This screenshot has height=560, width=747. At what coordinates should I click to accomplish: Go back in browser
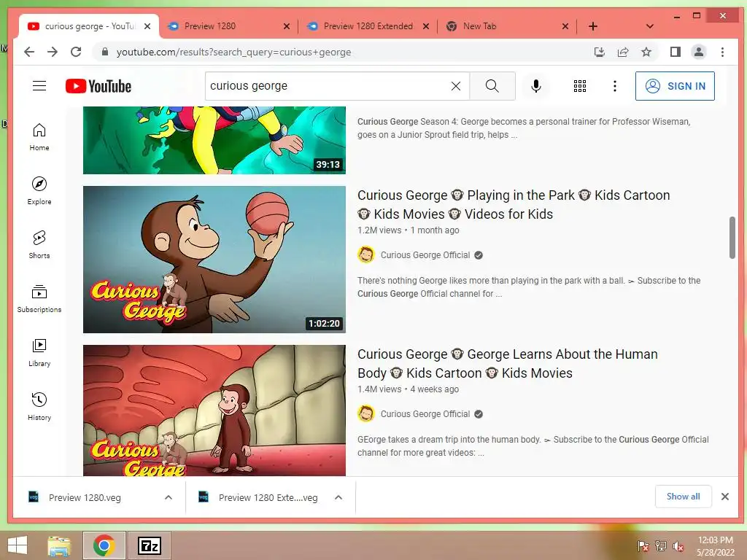pos(29,52)
